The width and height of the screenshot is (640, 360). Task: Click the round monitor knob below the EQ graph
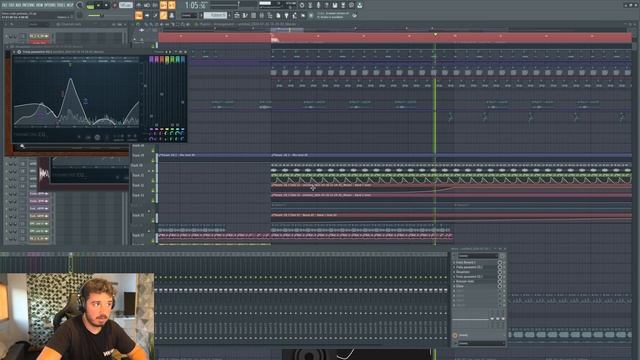click(97, 138)
